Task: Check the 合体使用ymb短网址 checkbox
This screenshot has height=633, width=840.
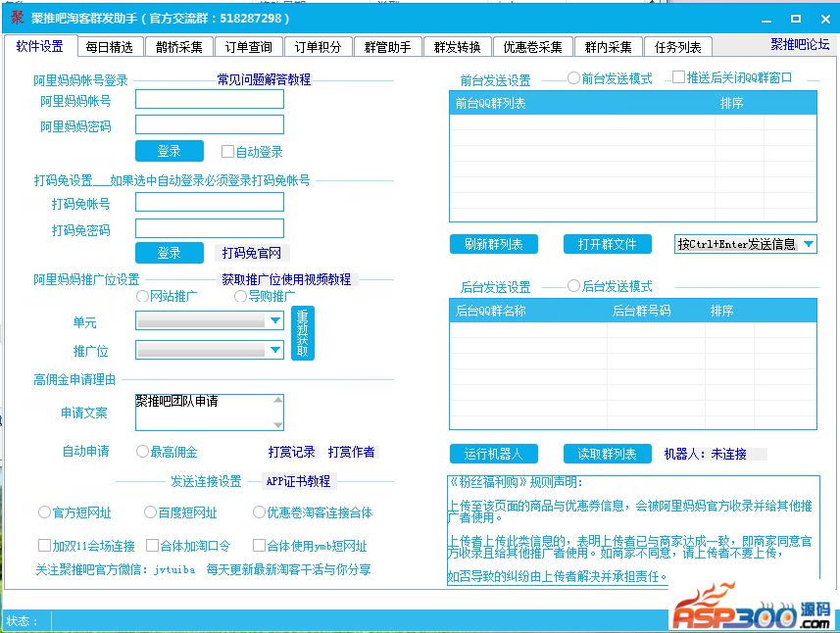Action: click(x=260, y=545)
